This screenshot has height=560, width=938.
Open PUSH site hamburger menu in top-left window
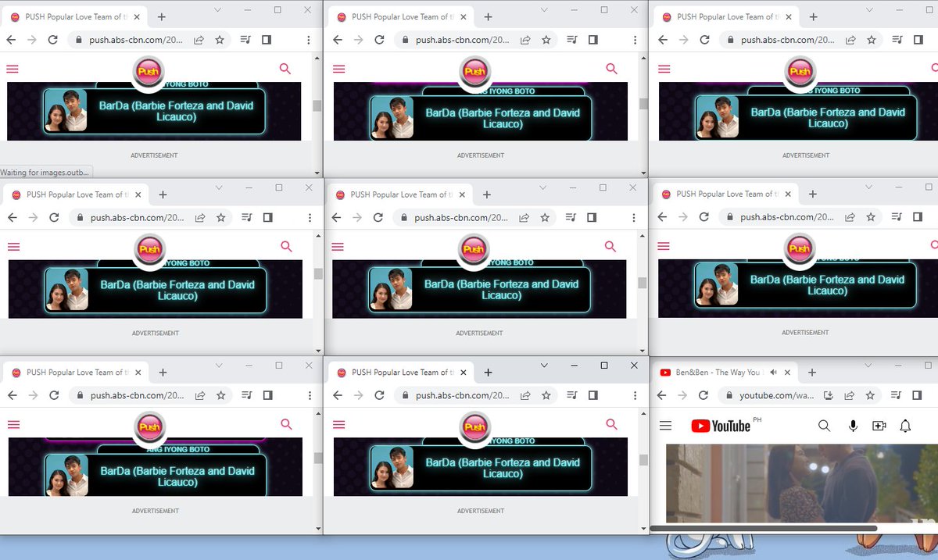pos(13,69)
